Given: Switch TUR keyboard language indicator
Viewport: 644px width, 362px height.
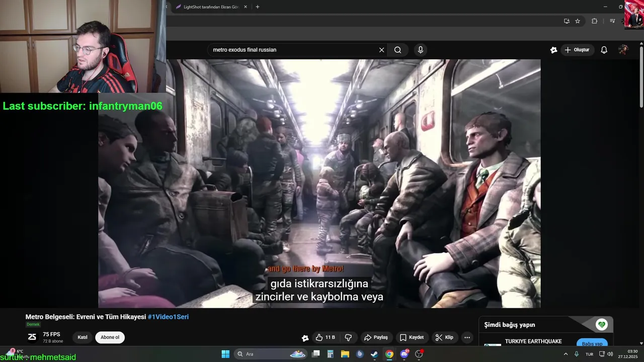Looking at the screenshot, I should 589,354.
